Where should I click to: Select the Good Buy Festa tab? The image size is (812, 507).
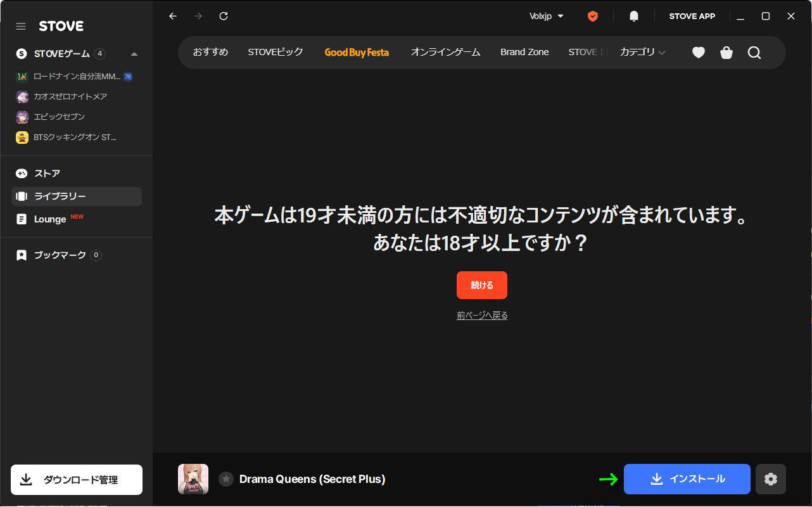[357, 52]
